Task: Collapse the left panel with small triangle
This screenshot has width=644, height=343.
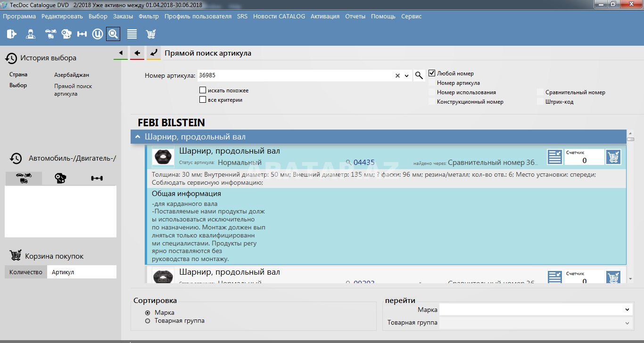Action: [121, 53]
